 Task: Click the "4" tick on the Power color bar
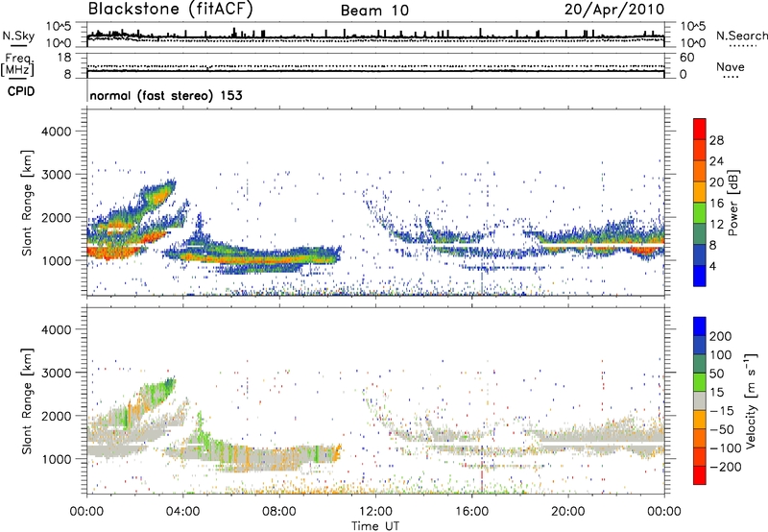tap(712, 266)
